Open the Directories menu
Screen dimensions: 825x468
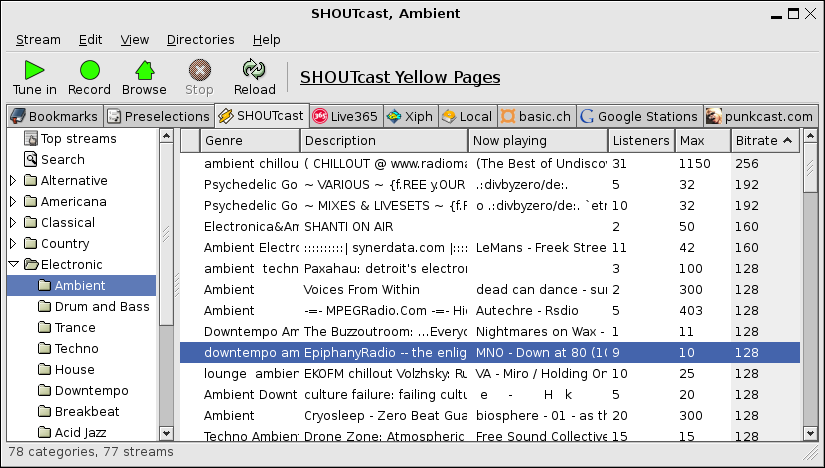point(200,40)
